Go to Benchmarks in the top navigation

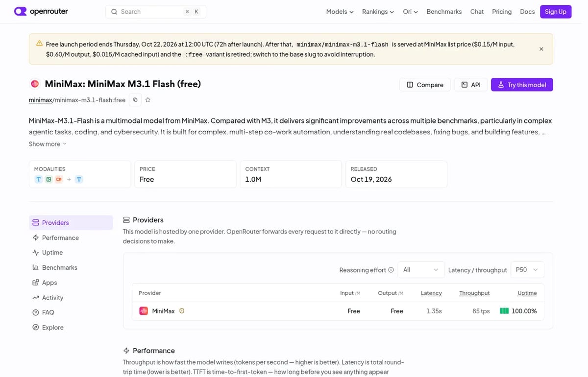click(444, 12)
